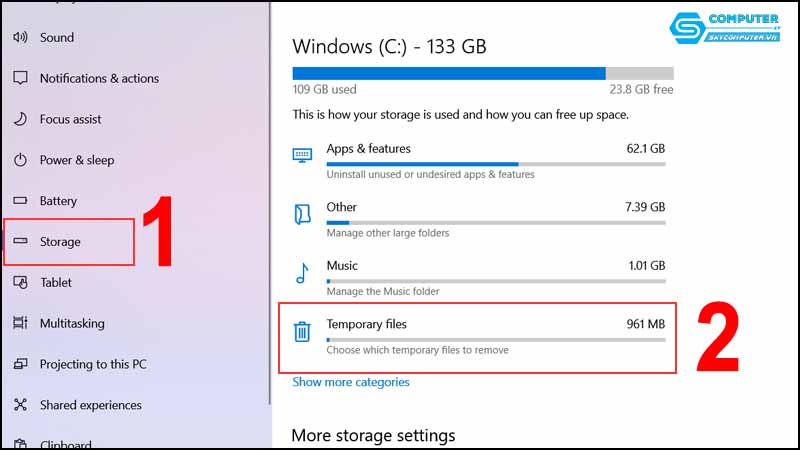The height and width of the screenshot is (450, 800).
Task: Click the Windows (C:) storage usage bar
Action: coord(482,73)
